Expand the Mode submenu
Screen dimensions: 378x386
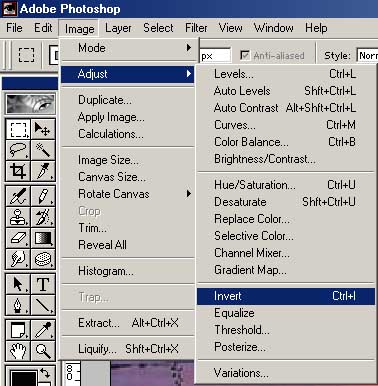pyautogui.click(x=128, y=48)
